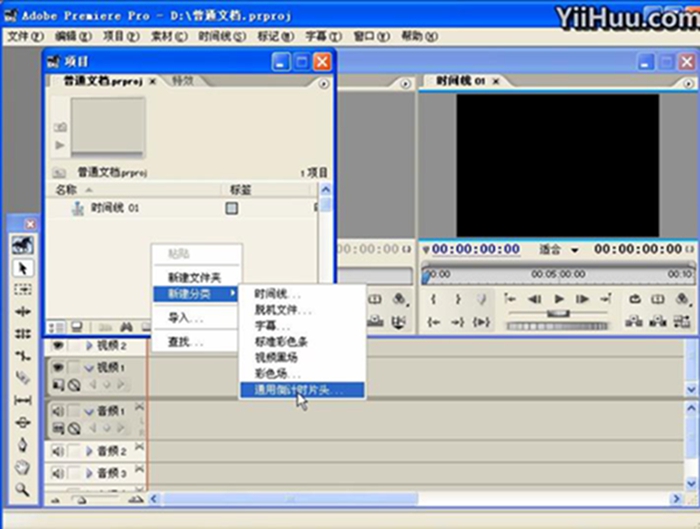The image size is (700, 529).
Task: Select the Pen tool
Action: tap(22, 445)
